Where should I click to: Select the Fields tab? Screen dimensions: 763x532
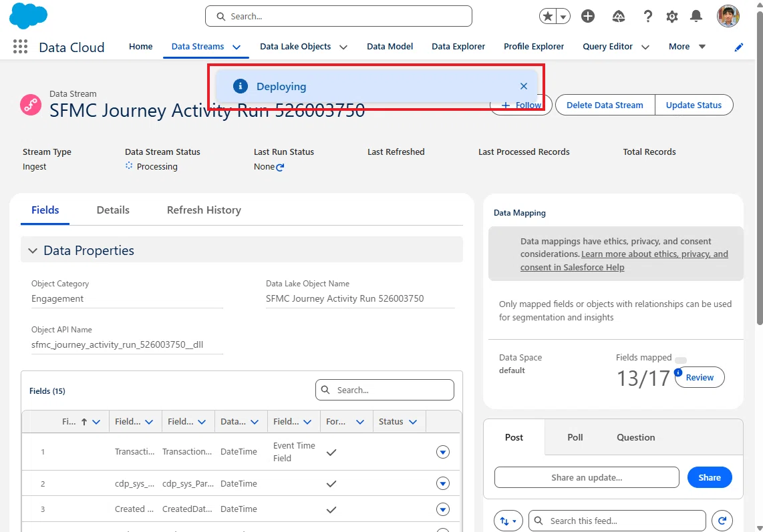pyautogui.click(x=45, y=210)
